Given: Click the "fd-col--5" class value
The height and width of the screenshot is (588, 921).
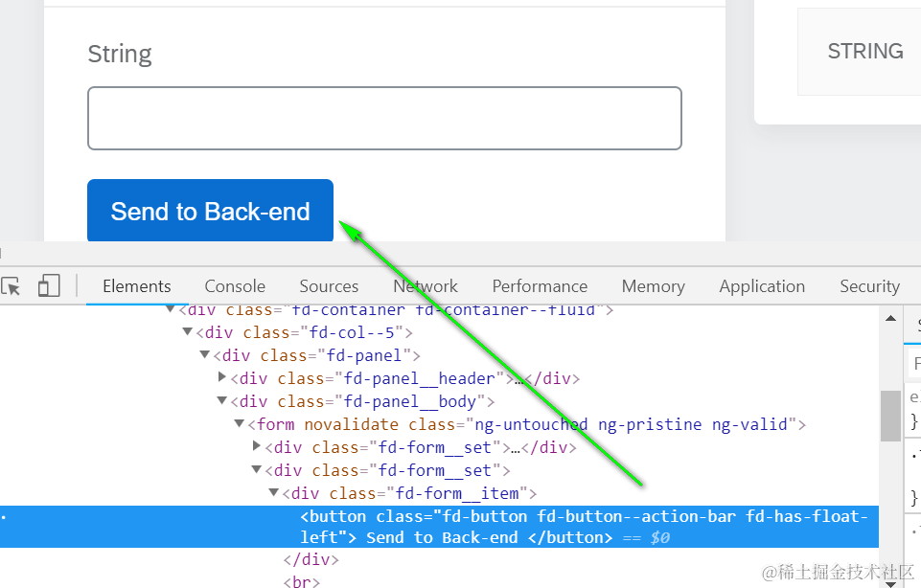Looking at the screenshot, I should coord(352,332).
